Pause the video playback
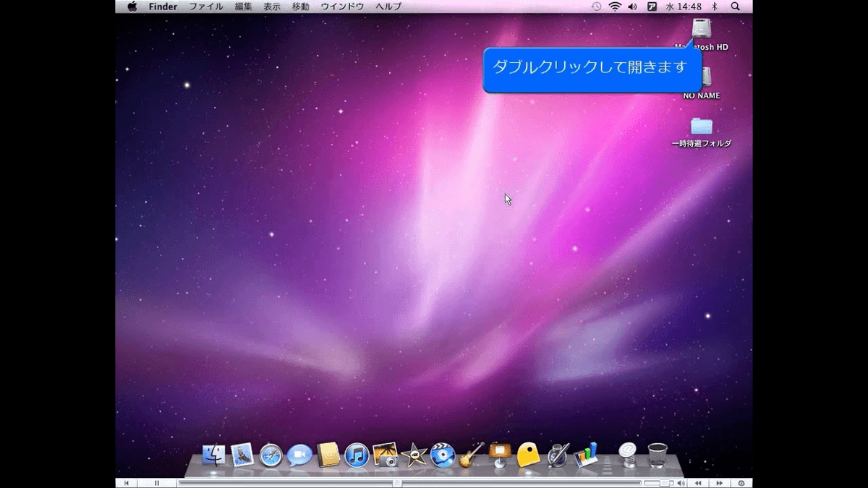Screen dimensions: 868x488 158,483
